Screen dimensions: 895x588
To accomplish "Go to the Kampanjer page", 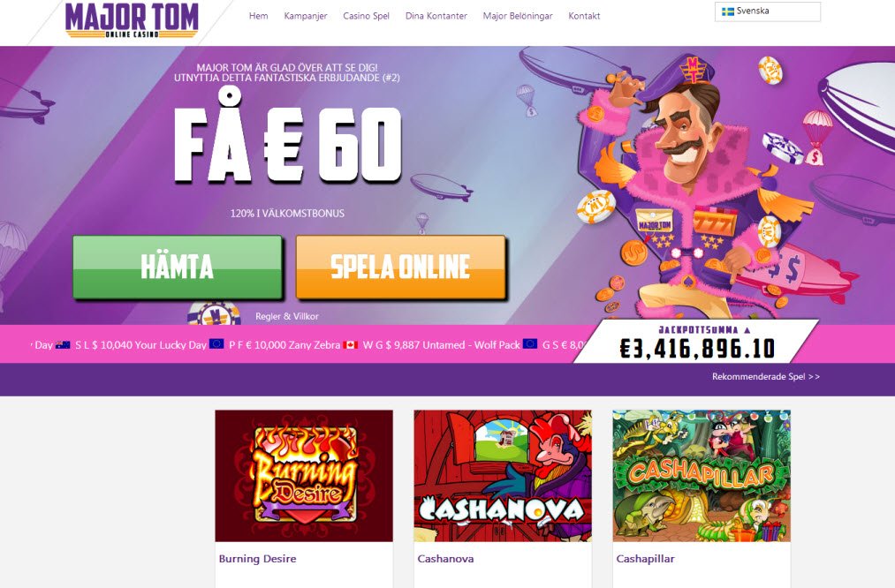I will [306, 16].
